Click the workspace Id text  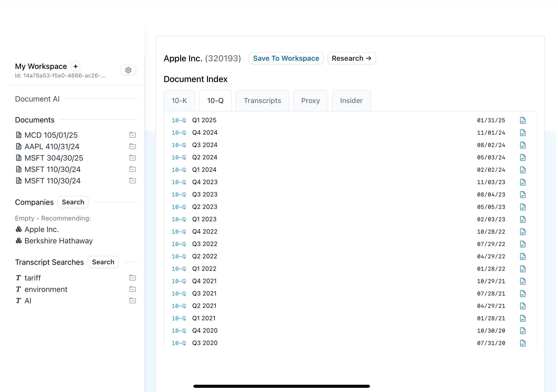coord(60,76)
